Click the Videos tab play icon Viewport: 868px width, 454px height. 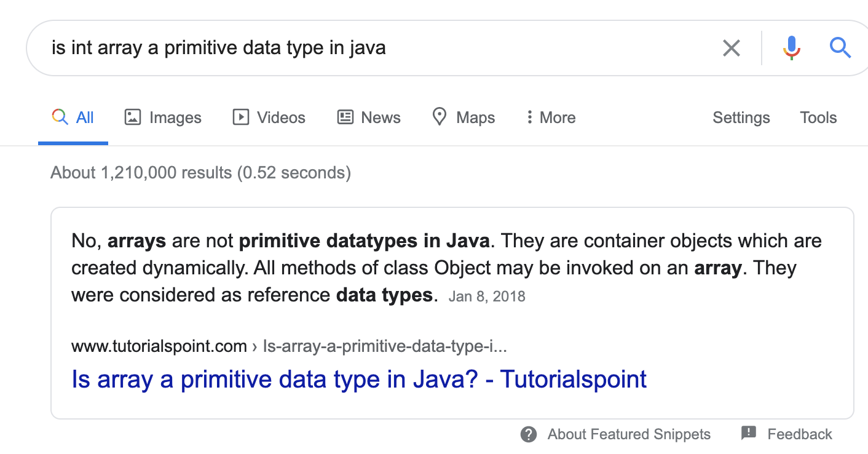click(241, 117)
